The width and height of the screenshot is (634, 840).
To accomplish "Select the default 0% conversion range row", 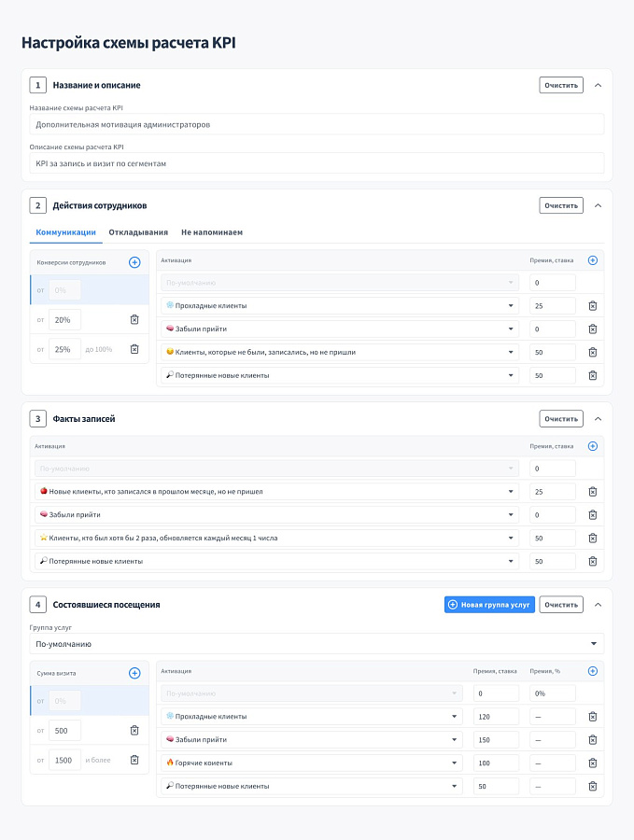I will click(x=90, y=290).
